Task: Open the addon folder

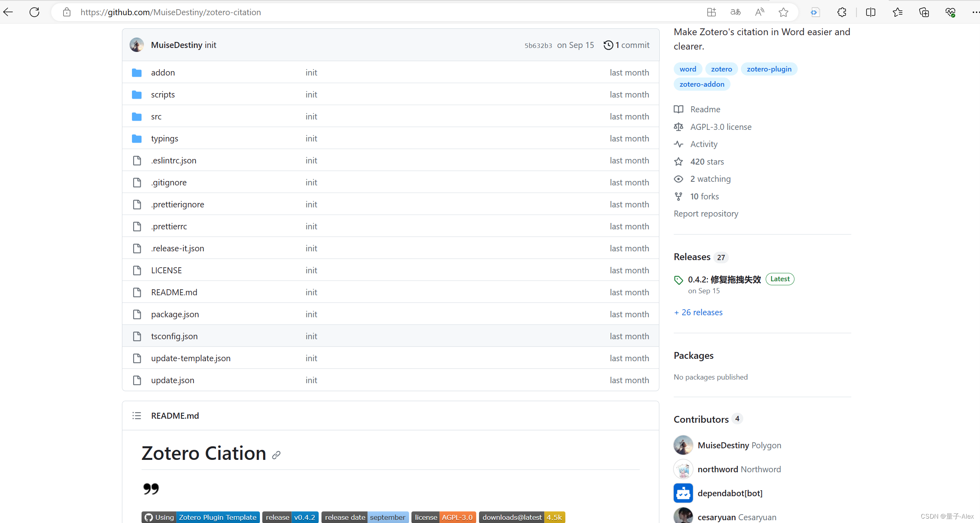Action: (163, 72)
